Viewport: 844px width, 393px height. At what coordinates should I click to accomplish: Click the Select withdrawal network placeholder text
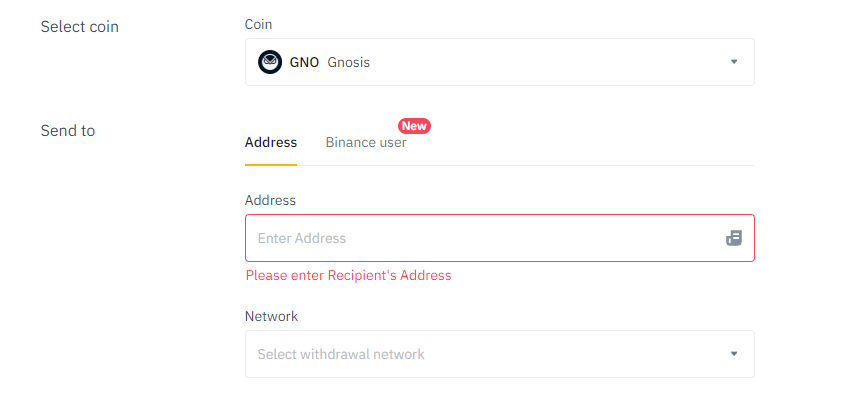(341, 354)
